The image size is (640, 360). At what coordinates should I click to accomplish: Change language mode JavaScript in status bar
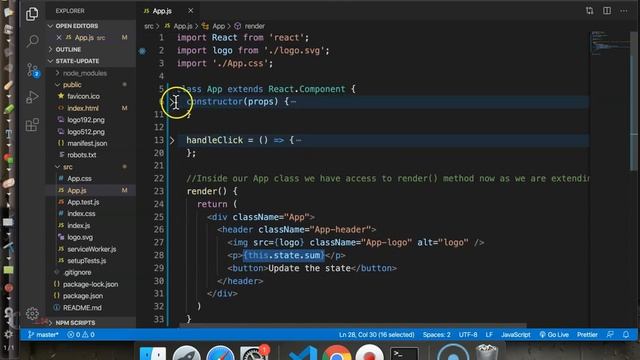tap(516, 335)
